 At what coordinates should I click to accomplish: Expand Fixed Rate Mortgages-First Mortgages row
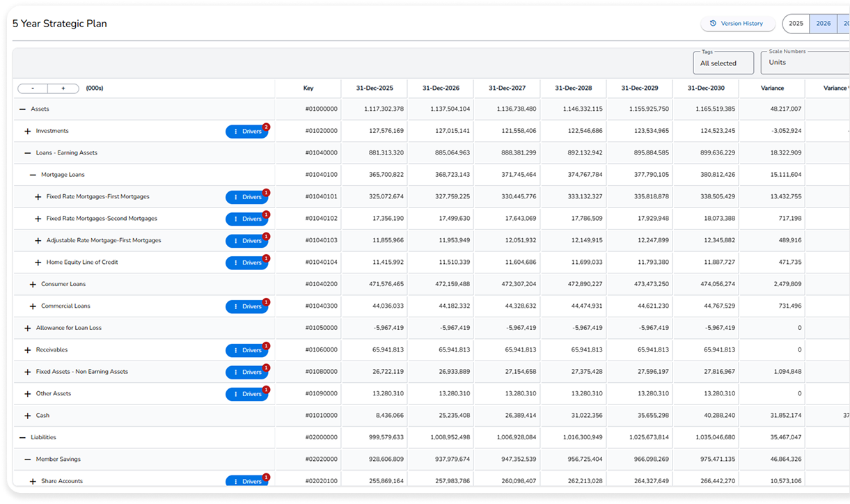click(38, 197)
